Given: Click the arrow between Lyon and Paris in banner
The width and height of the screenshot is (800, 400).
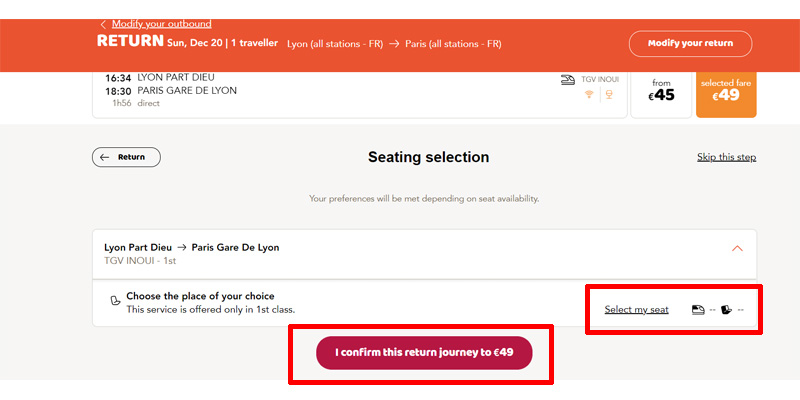Looking at the screenshot, I should click(x=393, y=44).
